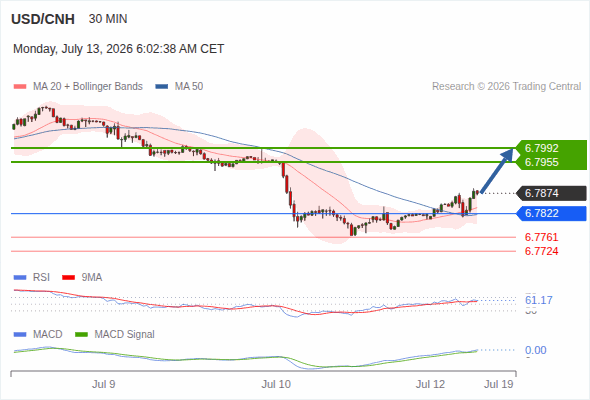The width and height of the screenshot is (590, 400).
Task: Click the RSI value 61.17
Action: coord(539,300)
